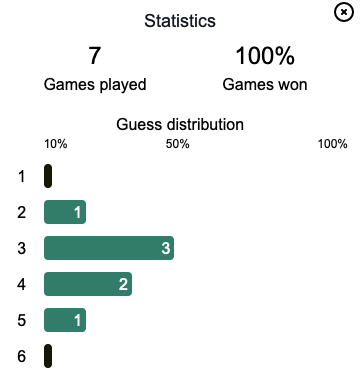This screenshot has width=364, height=381.
Task: Click row label 3 of distribution
Action: [21, 248]
